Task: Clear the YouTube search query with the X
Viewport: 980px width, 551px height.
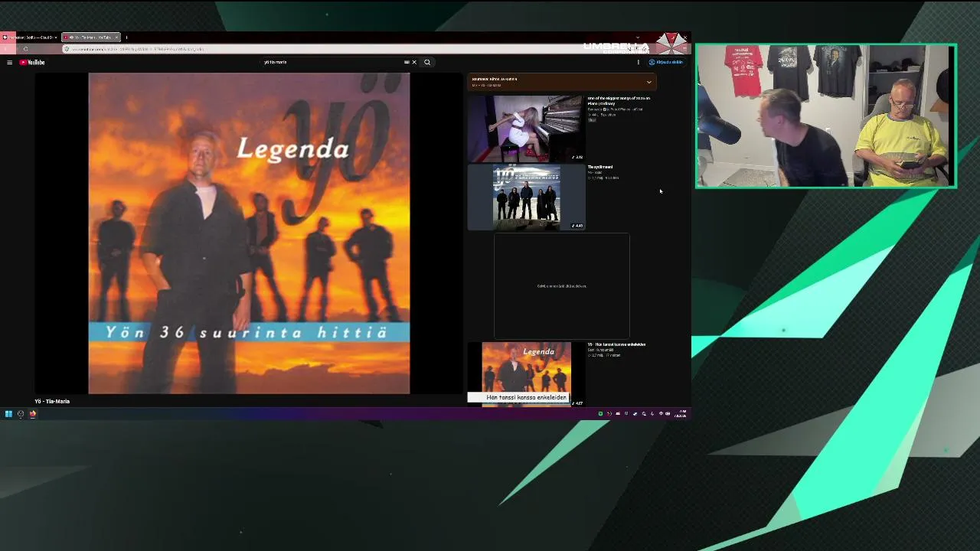Action: pyautogui.click(x=414, y=62)
